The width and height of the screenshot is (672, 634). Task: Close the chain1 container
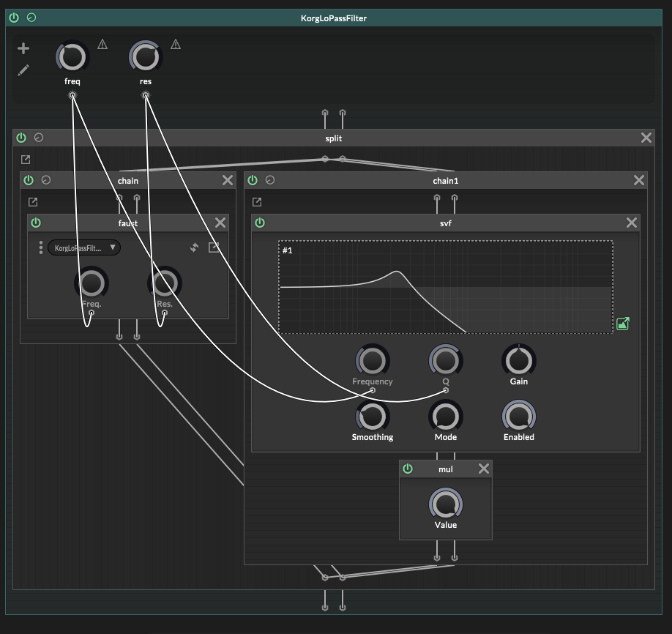(639, 180)
